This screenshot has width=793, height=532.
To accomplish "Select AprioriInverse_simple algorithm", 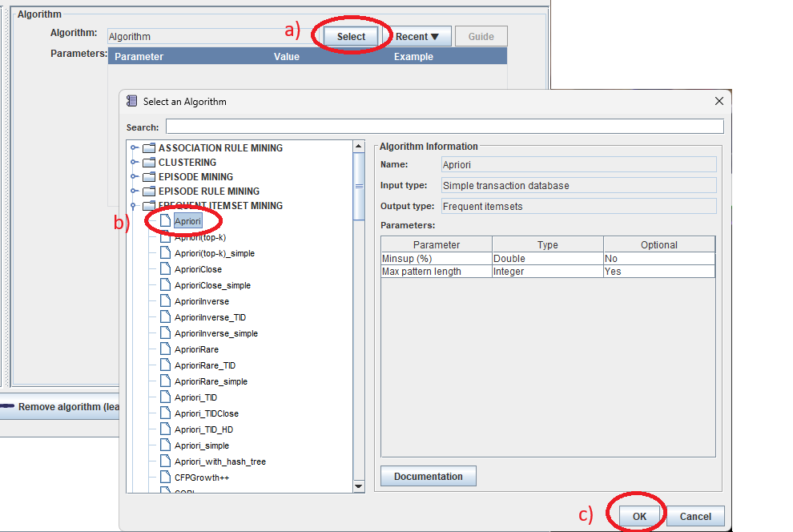I will [x=216, y=333].
